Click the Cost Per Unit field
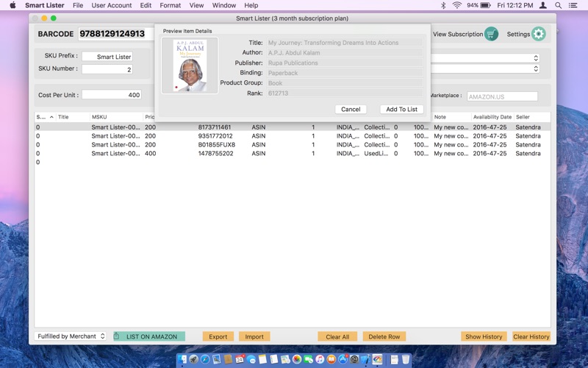This screenshot has height=368, width=588. click(112, 95)
